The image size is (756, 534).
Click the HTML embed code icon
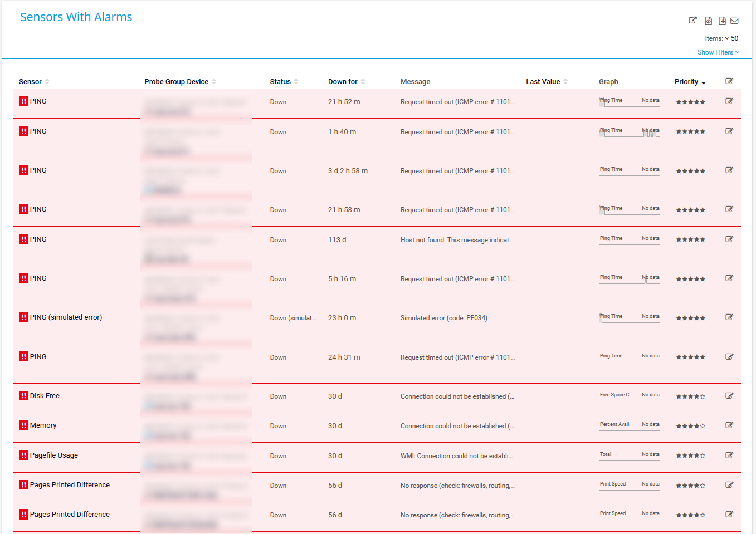click(x=708, y=20)
